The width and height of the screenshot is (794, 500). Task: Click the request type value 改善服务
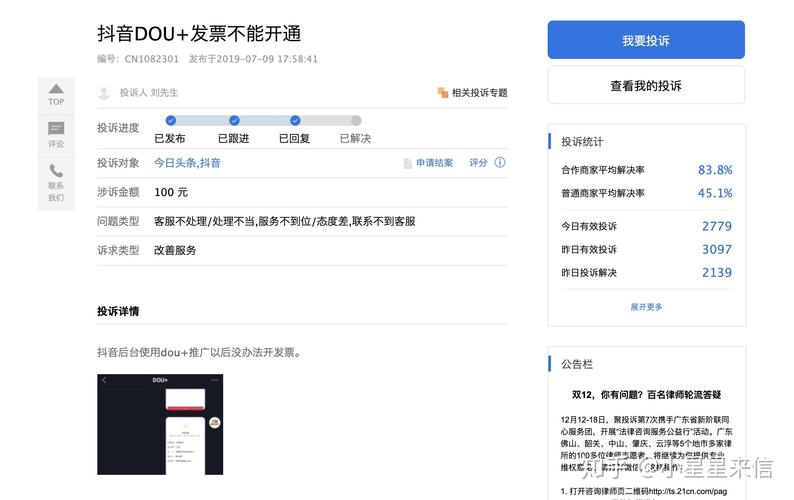coord(175,250)
